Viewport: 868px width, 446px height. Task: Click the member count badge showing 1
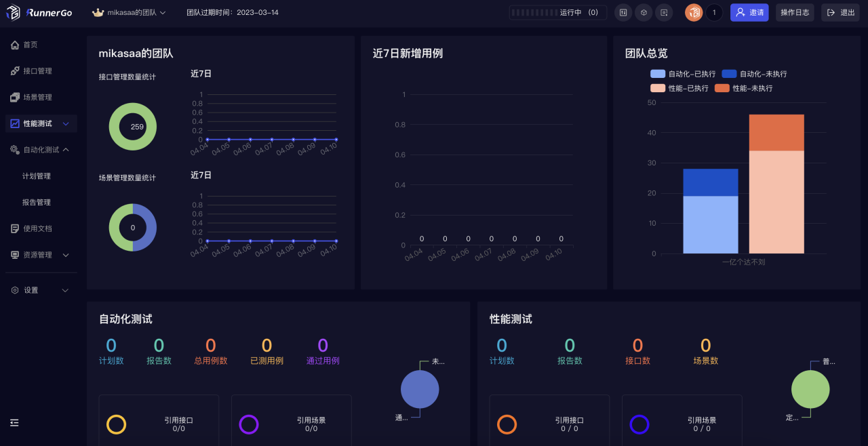(714, 12)
